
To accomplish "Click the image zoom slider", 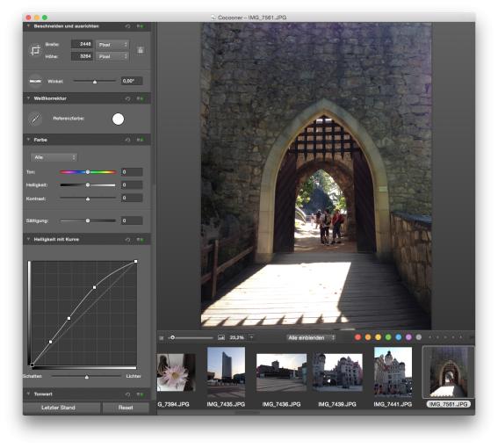I will point(191,337).
